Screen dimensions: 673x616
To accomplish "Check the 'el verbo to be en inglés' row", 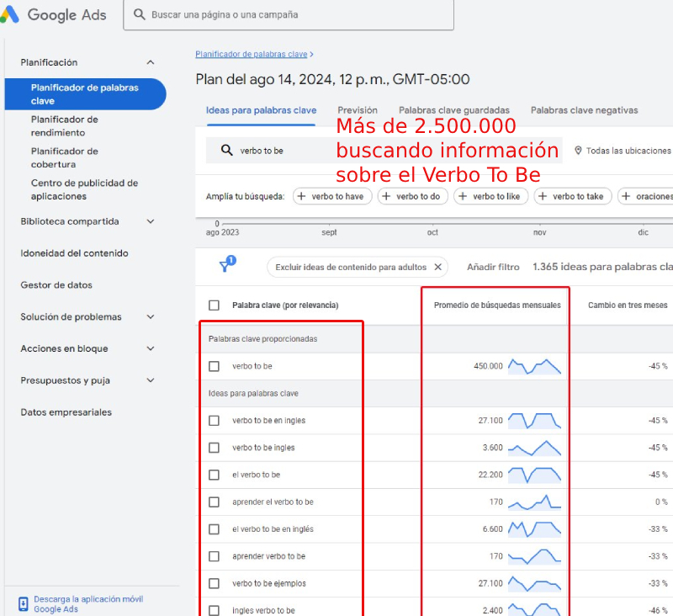I will pos(214,529).
